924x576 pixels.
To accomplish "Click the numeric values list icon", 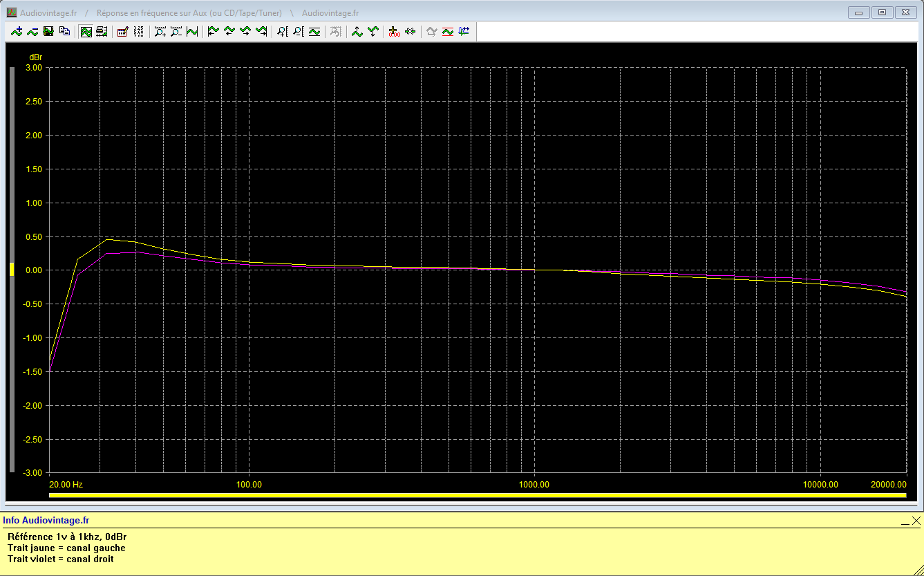I will [139, 31].
